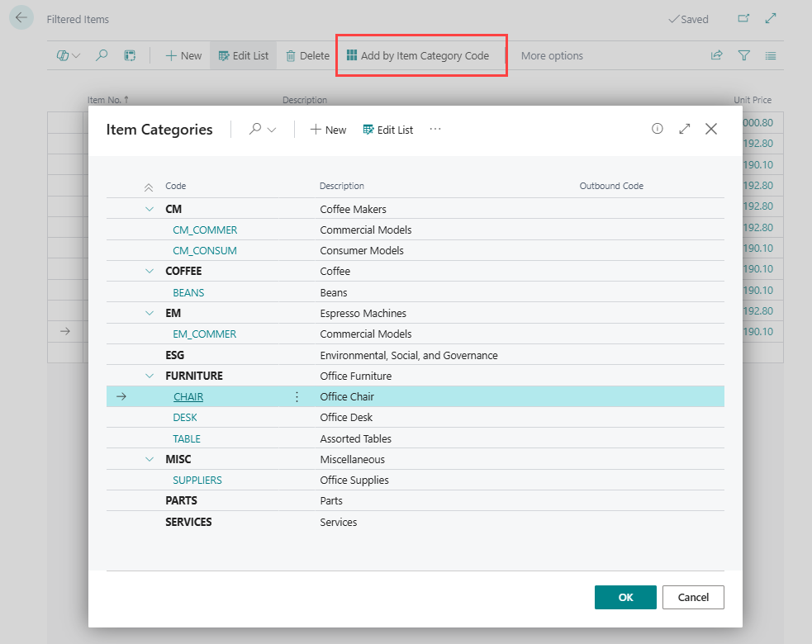
Task: Click the share icon in the page toolbar
Action: [717, 55]
